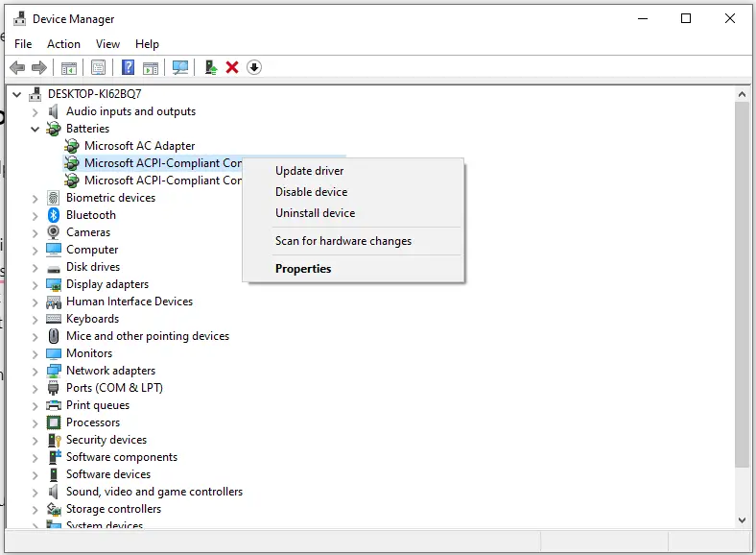Open the Help menu
Viewport: 756px width, 555px height.
(147, 44)
